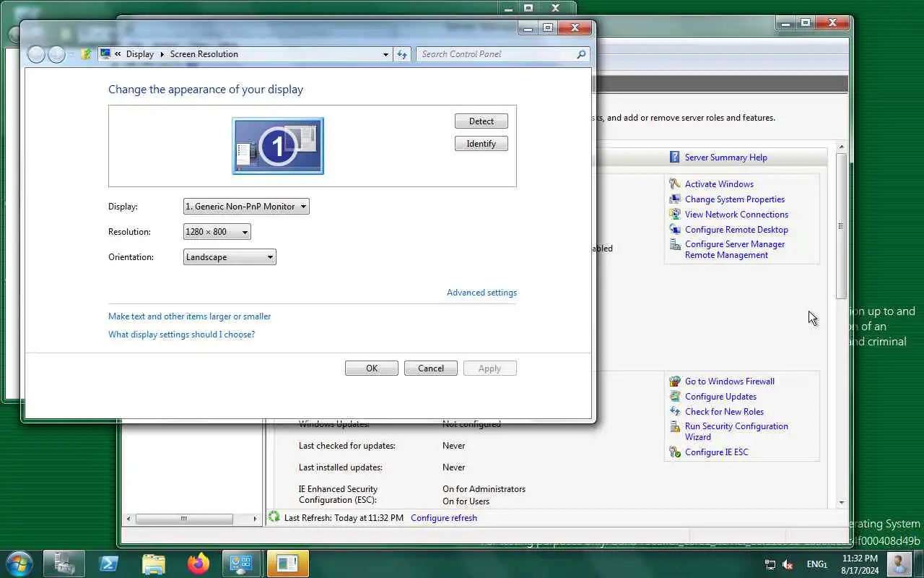Open 'Make text and other items larger or smaller'
Image resolution: width=924 pixels, height=578 pixels.
(190, 316)
